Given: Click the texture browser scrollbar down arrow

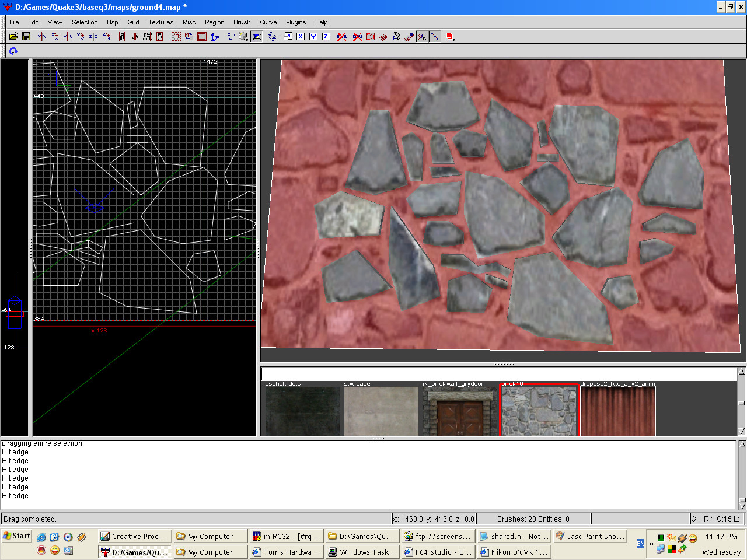Looking at the screenshot, I should [742, 431].
